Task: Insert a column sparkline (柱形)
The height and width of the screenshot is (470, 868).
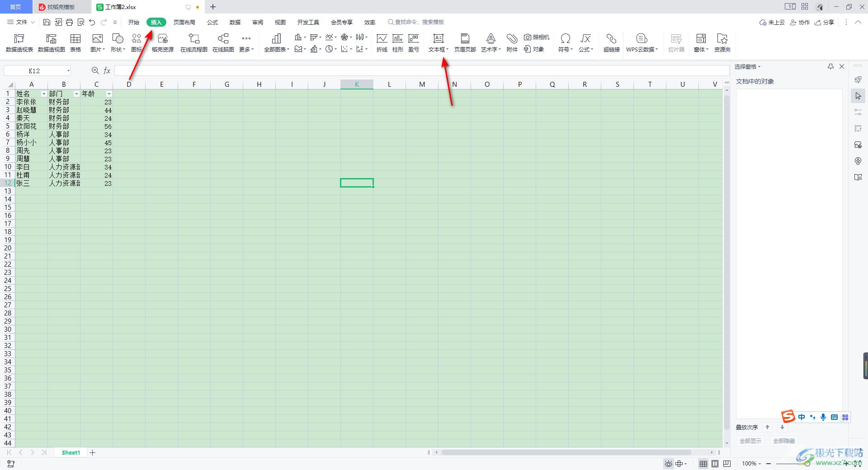Action: (x=398, y=43)
